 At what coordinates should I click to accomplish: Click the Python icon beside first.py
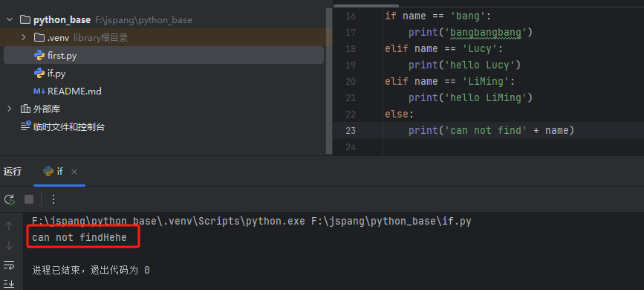point(39,56)
